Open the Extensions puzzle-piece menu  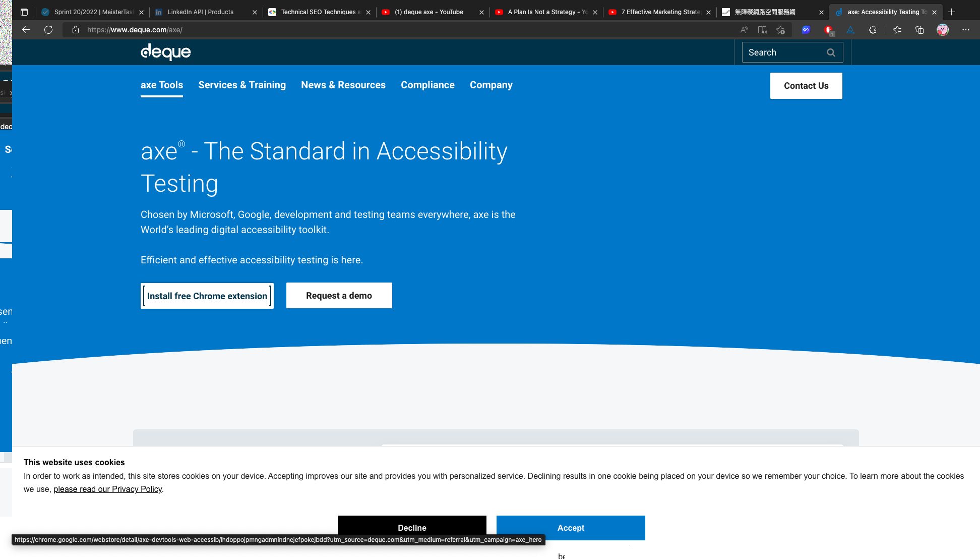coord(873,30)
